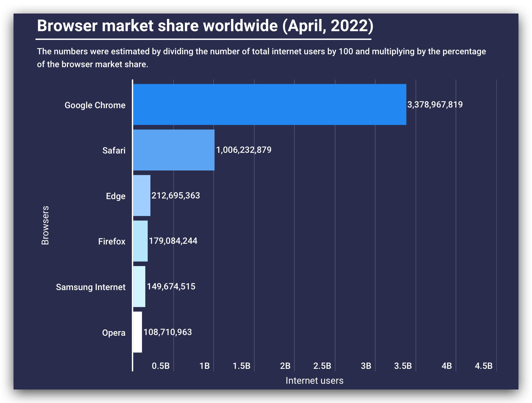Click the '4.5B' x-axis tick label
The height and width of the screenshot is (403, 532).
point(484,366)
